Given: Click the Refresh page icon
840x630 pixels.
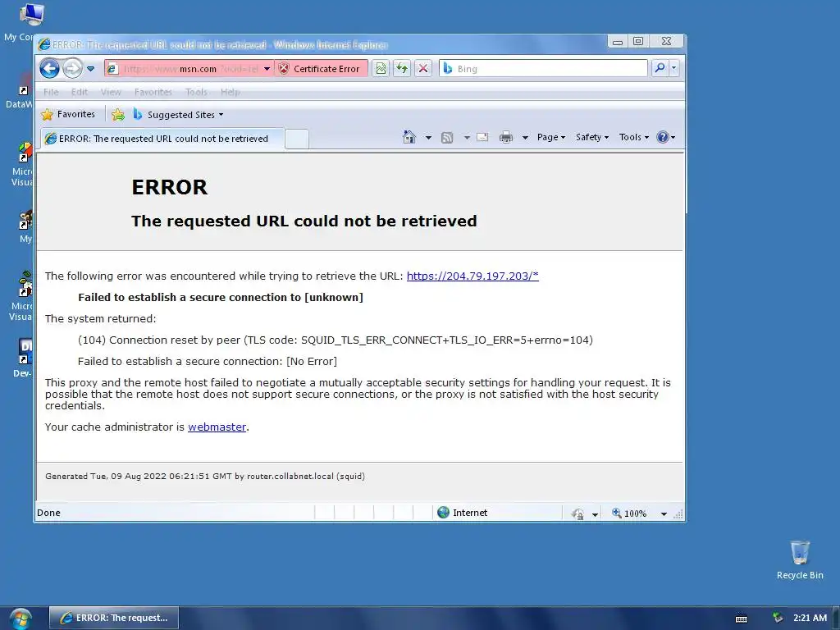Looking at the screenshot, I should pos(402,69).
